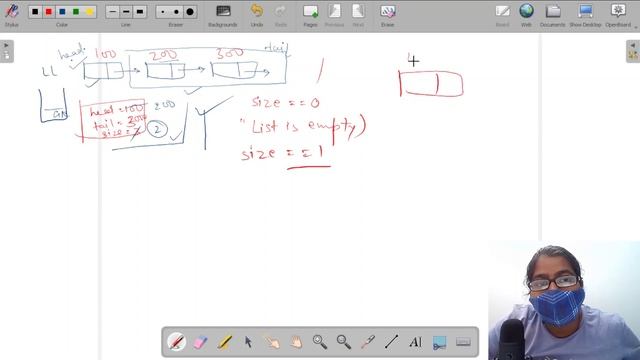
Task: Open the Documents mode
Action: [553, 16]
